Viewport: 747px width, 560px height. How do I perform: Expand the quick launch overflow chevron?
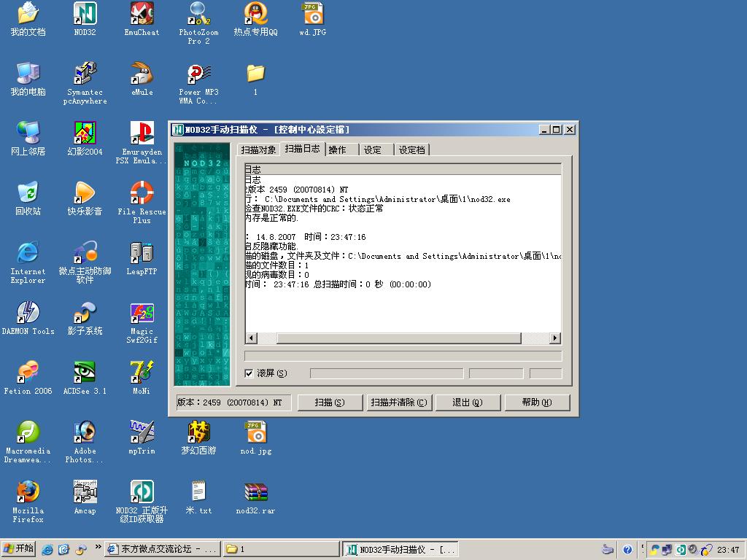pos(98,547)
